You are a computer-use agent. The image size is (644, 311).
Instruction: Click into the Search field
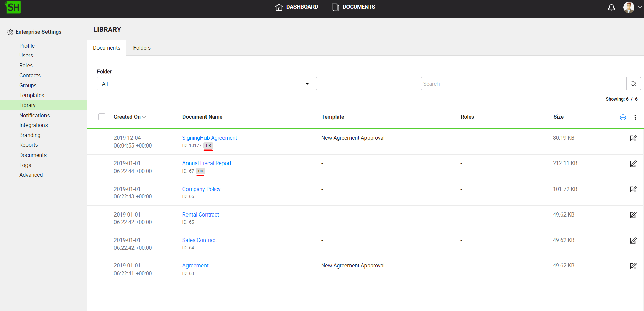click(523, 84)
